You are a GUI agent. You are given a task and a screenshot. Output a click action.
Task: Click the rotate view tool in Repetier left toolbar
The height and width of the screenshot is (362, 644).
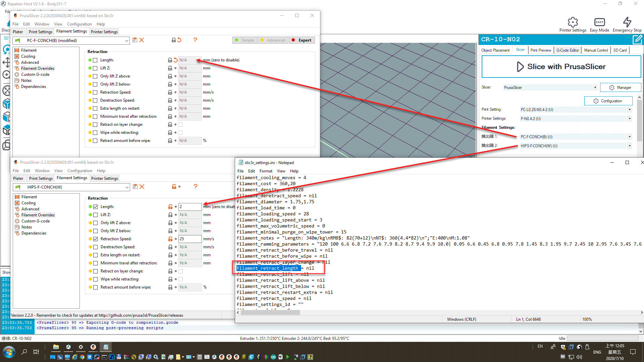tap(6, 50)
